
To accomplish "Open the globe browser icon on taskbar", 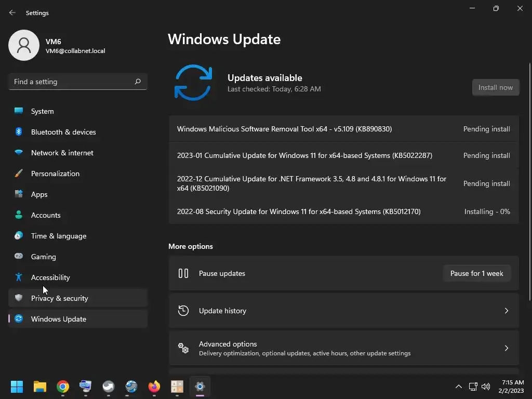I will [131, 387].
